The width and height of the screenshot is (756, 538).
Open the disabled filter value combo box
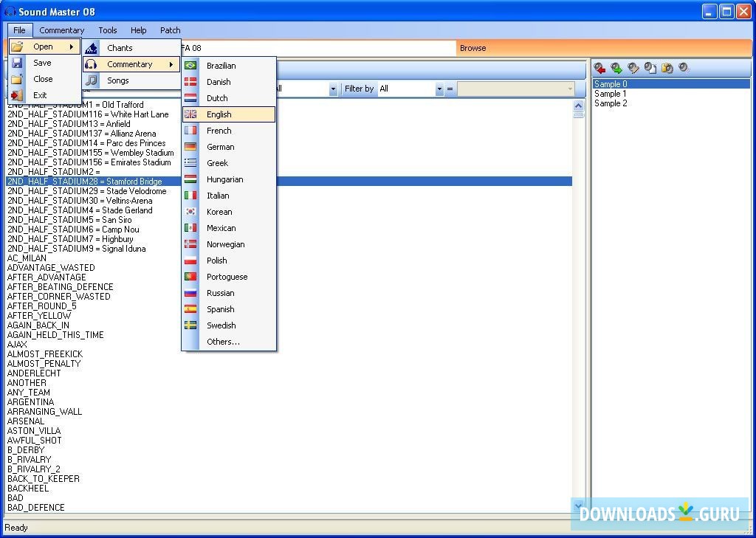516,89
